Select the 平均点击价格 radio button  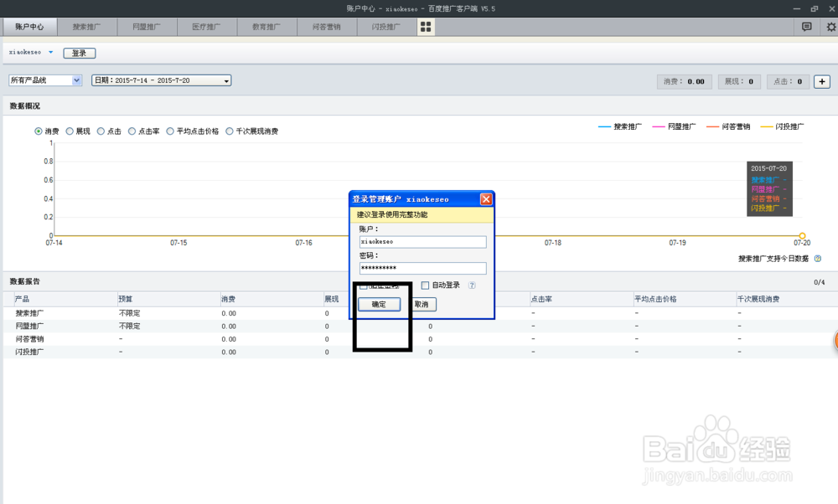tap(170, 131)
